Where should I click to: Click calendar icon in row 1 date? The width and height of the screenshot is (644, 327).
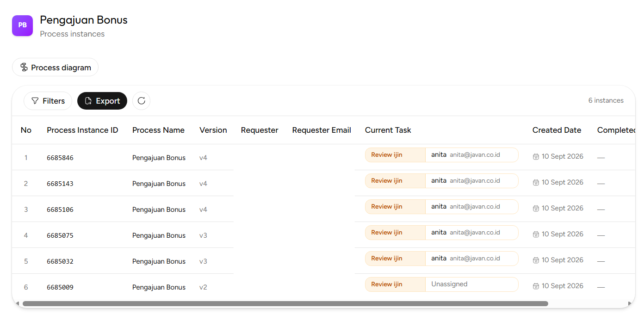click(x=536, y=156)
